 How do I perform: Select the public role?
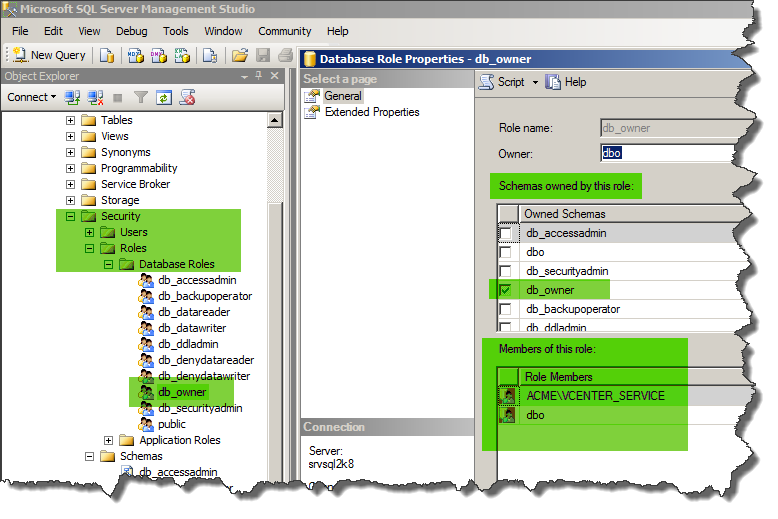(x=172, y=424)
